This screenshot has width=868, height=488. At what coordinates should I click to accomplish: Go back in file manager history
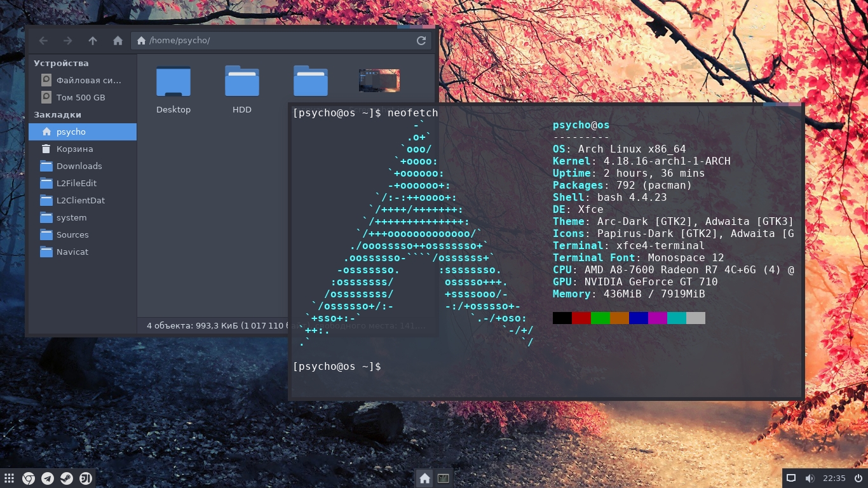[x=43, y=41]
